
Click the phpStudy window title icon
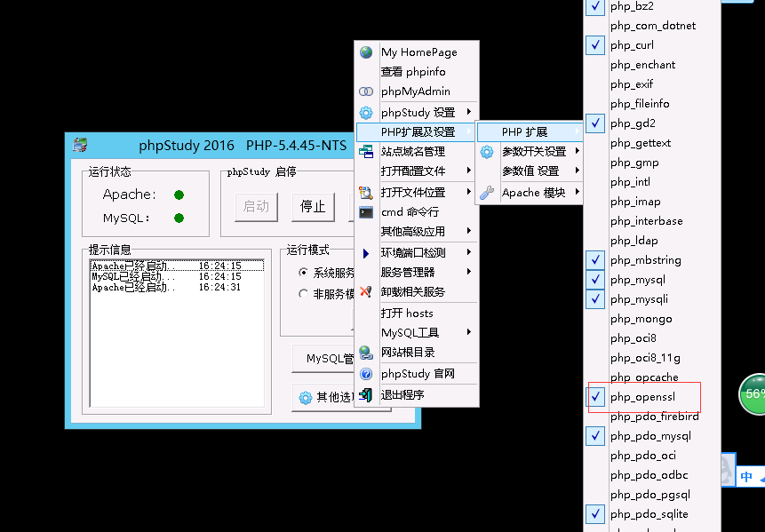pos(80,145)
